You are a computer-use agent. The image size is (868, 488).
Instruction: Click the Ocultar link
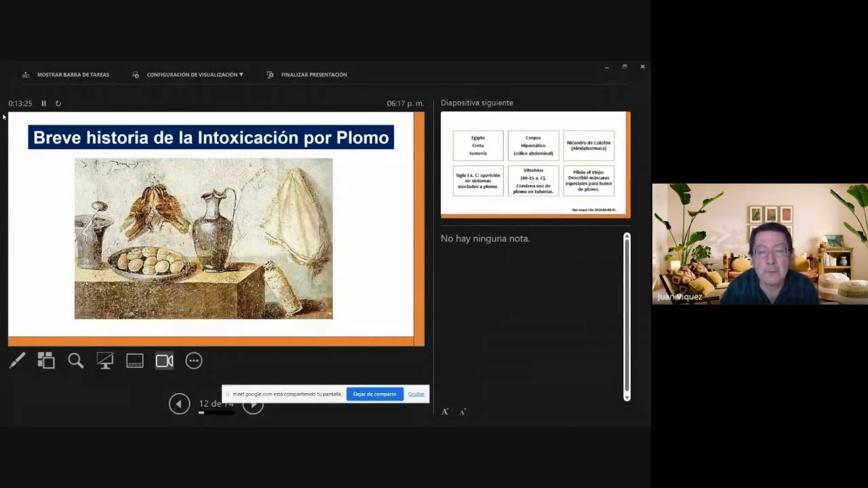[x=416, y=394]
